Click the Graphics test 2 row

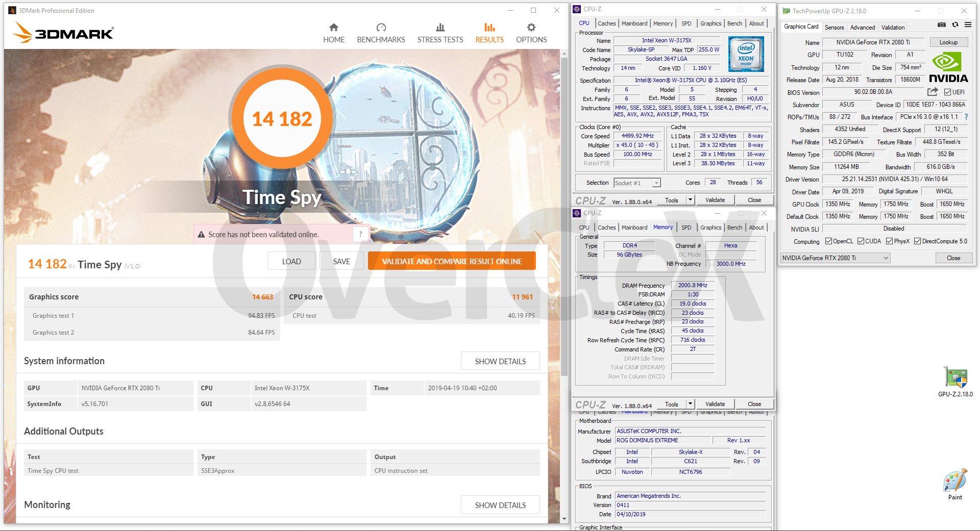[x=152, y=332]
